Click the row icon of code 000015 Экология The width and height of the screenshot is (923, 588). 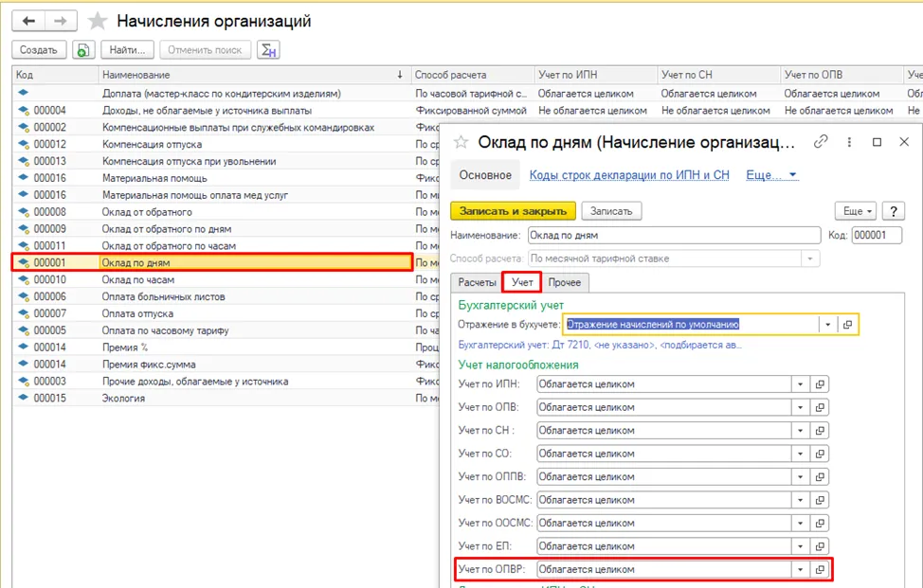pos(24,398)
